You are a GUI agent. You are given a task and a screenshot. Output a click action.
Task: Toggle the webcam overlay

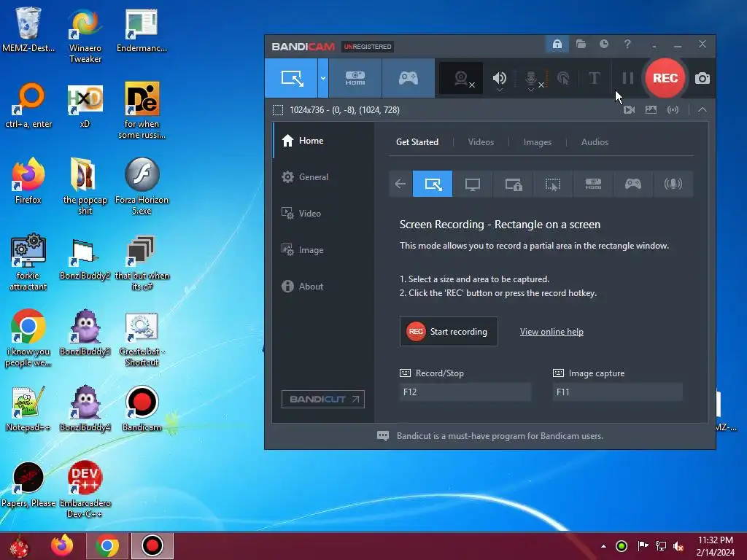click(x=461, y=78)
